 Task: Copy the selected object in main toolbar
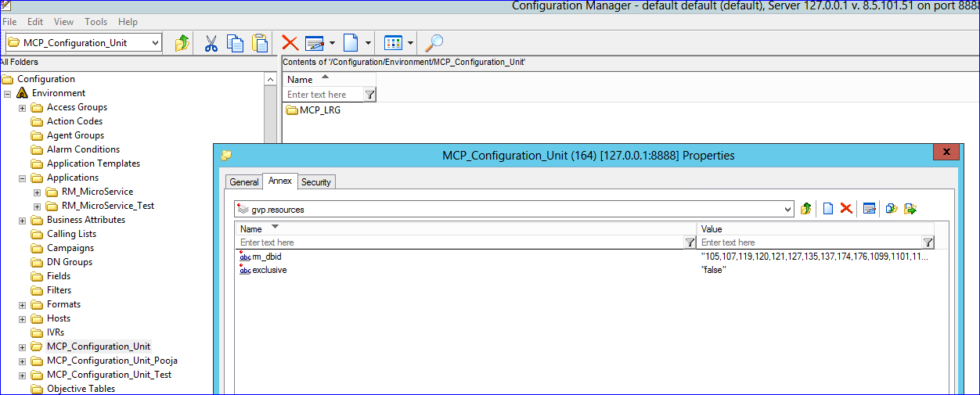pyautogui.click(x=235, y=43)
